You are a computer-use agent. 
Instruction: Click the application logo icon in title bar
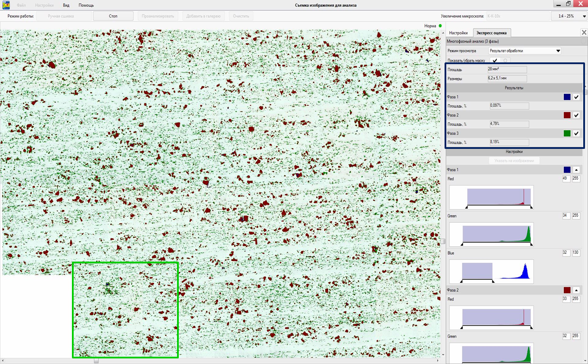tap(6, 5)
